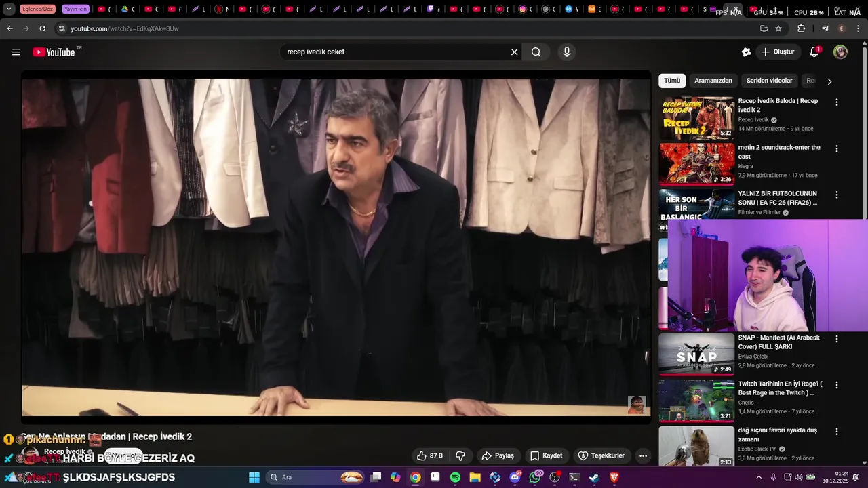This screenshot has height=488, width=868.
Task: Clear the search box text
Action: (x=514, y=52)
